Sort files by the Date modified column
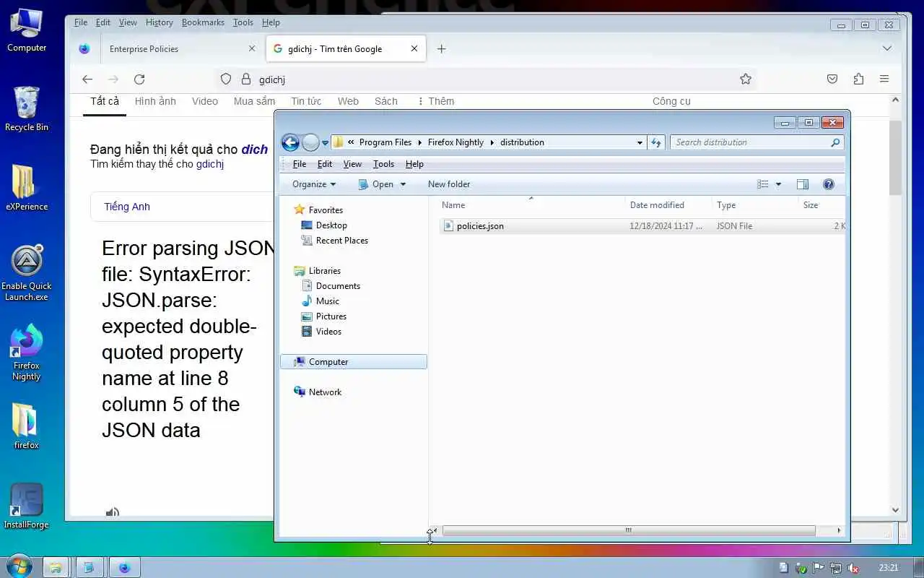 [x=668, y=205]
